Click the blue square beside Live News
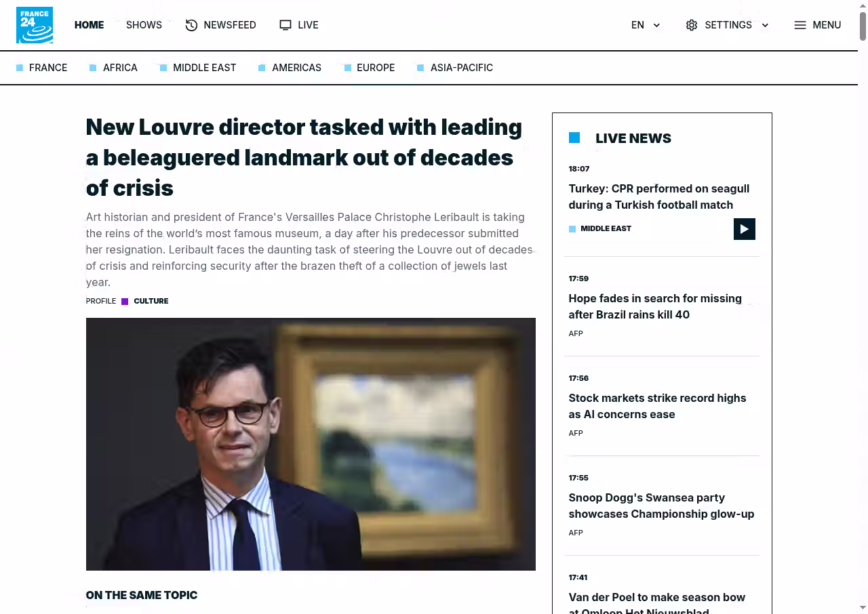Screen dimensions: 868x614 point(574,138)
